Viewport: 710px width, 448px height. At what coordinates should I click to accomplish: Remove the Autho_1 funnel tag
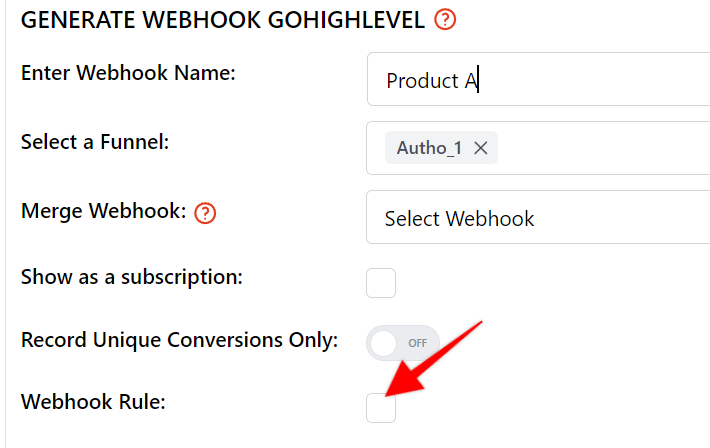click(x=480, y=148)
